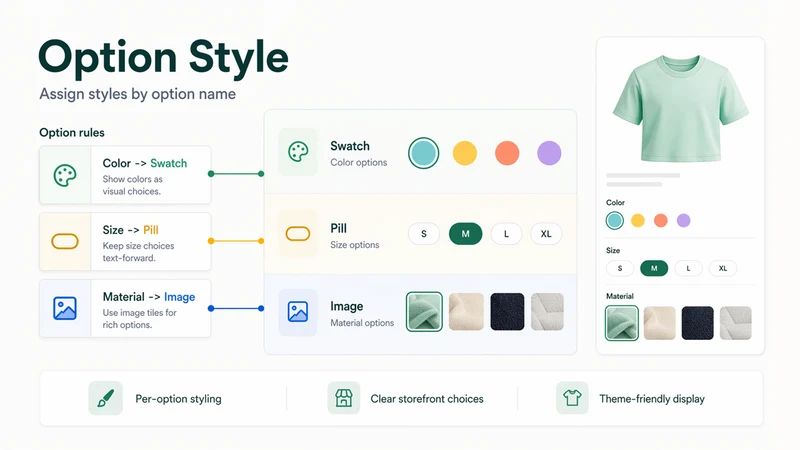Select S size in product preview card
This screenshot has height=450, width=800.
click(x=620, y=268)
